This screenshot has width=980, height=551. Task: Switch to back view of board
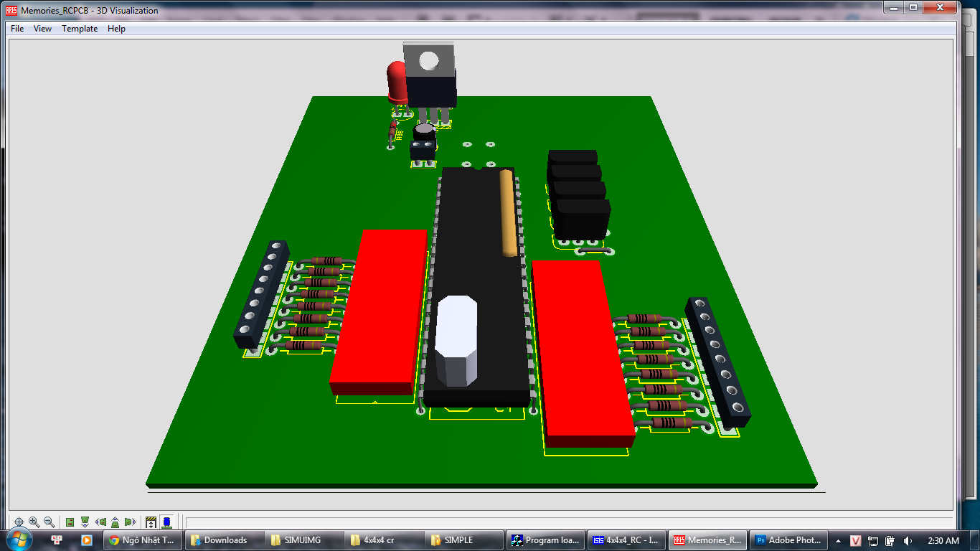click(x=115, y=522)
